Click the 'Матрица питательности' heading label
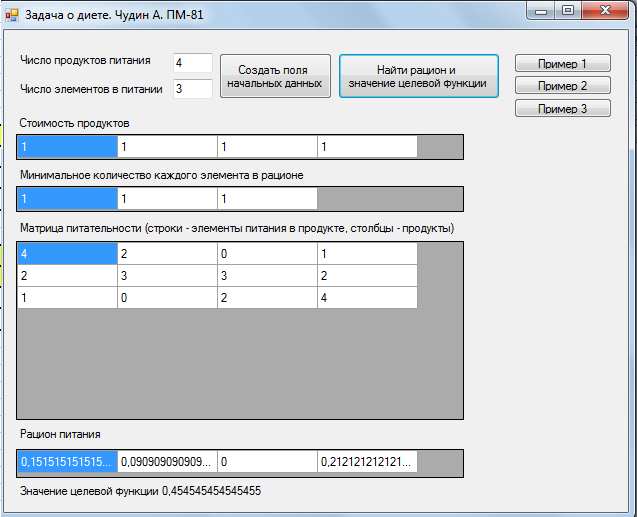 pyautogui.click(x=237, y=228)
